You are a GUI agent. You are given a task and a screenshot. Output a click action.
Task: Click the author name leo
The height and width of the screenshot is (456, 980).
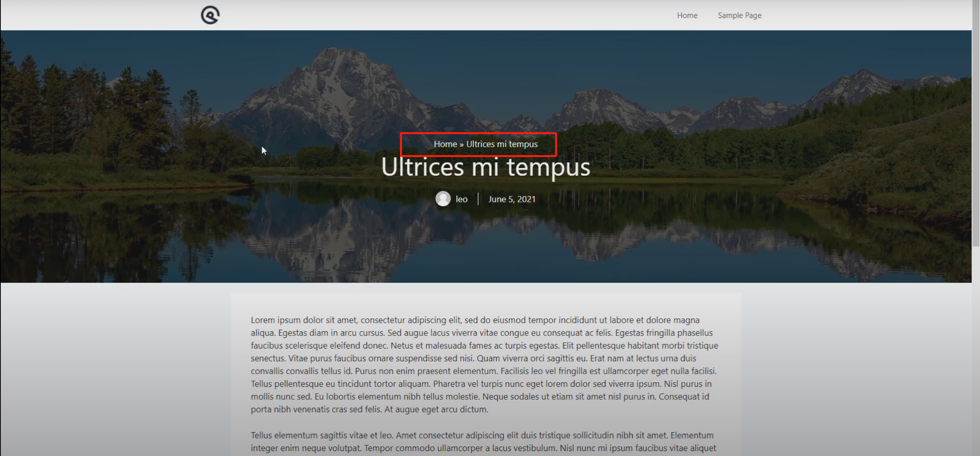pyautogui.click(x=461, y=199)
